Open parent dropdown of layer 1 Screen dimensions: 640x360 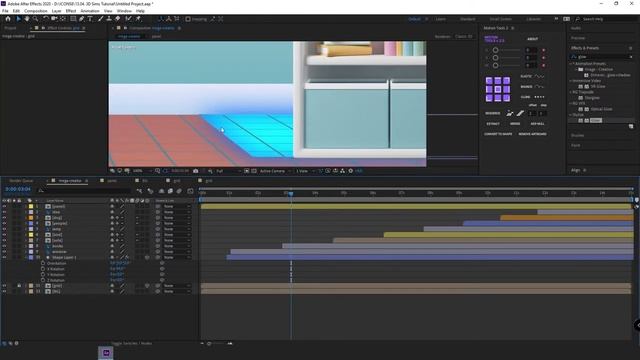[177, 207]
